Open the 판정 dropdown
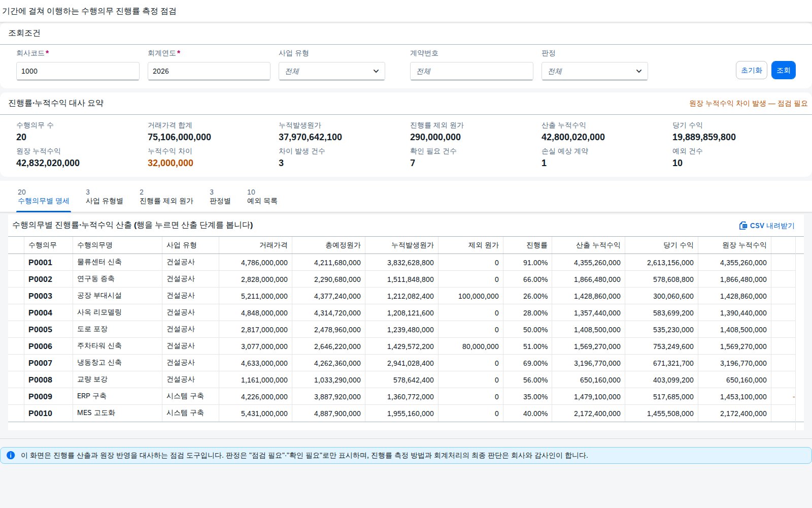The height and width of the screenshot is (508, 812). [x=595, y=71]
